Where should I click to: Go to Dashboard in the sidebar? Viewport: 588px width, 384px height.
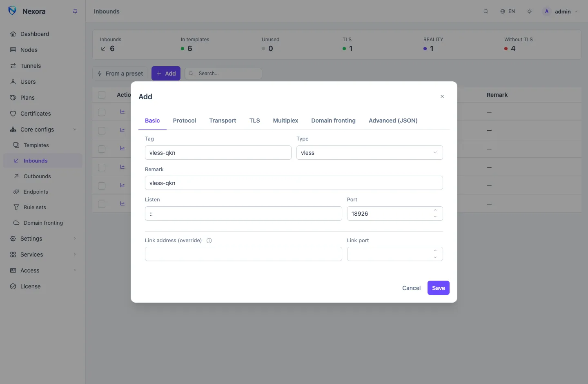[43, 34]
